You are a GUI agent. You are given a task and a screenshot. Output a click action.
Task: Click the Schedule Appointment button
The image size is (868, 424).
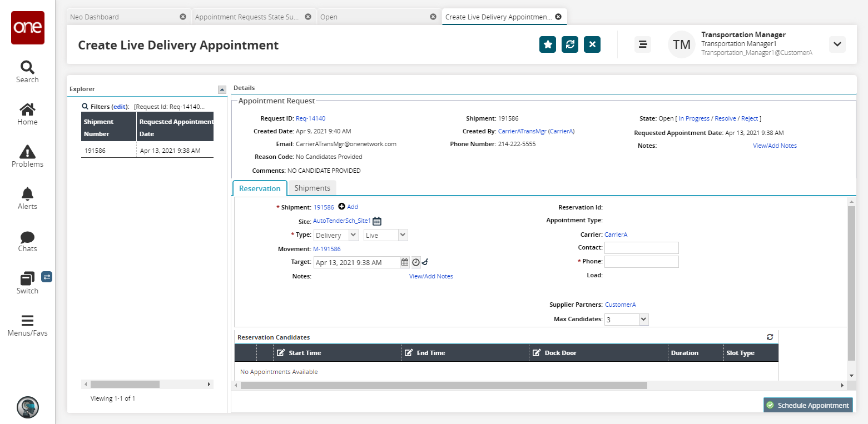(x=808, y=405)
